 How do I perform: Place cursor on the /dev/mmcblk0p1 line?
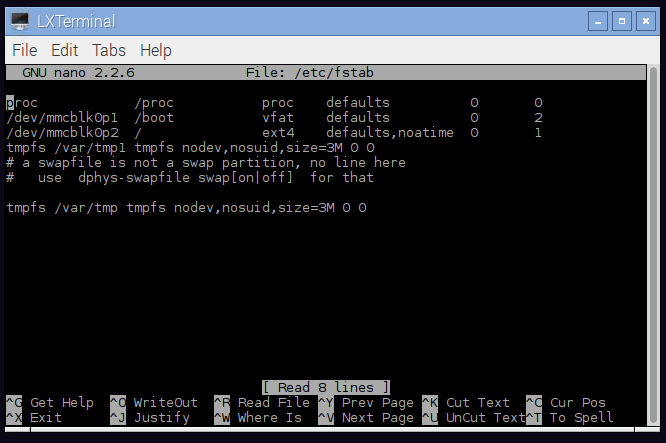(62, 117)
